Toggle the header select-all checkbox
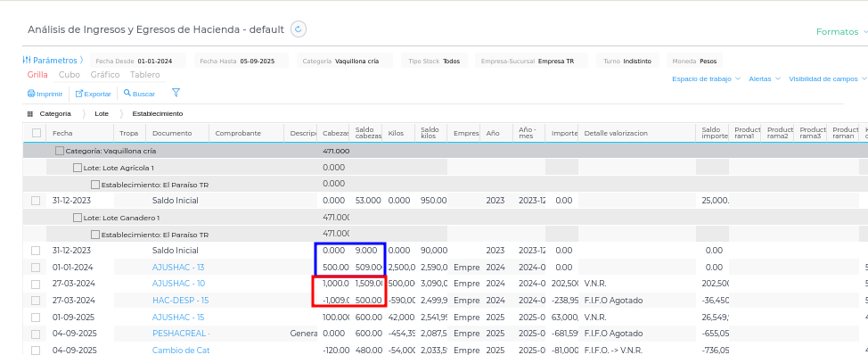Viewport: 868px width, 355px height. point(37,133)
